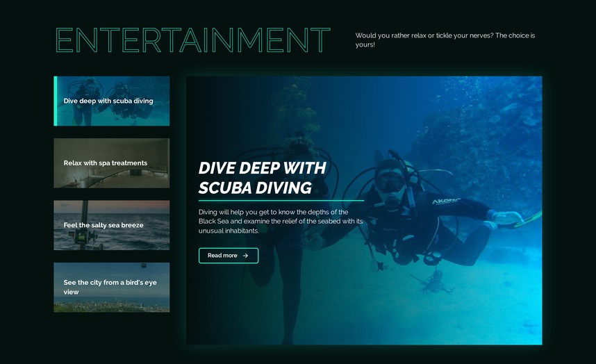This screenshot has width=596, height=364.
Task: Click the Black Sea diving description paragraph
Action: pyautogui.click(x=281, y=221)
